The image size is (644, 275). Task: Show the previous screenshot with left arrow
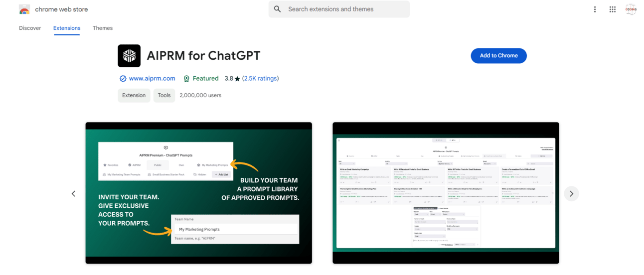pyautogui.click(x=73, y=194)
